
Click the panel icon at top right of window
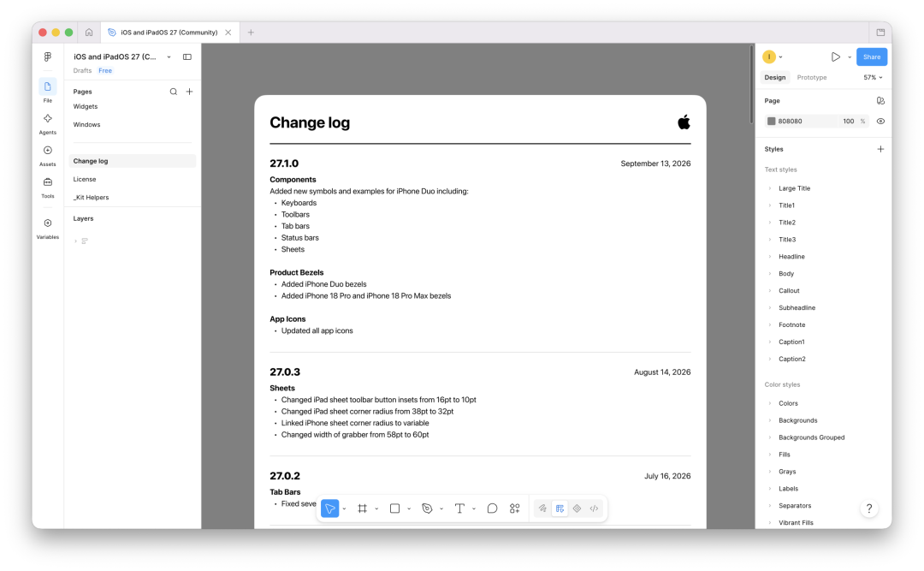tap(880, 33)
